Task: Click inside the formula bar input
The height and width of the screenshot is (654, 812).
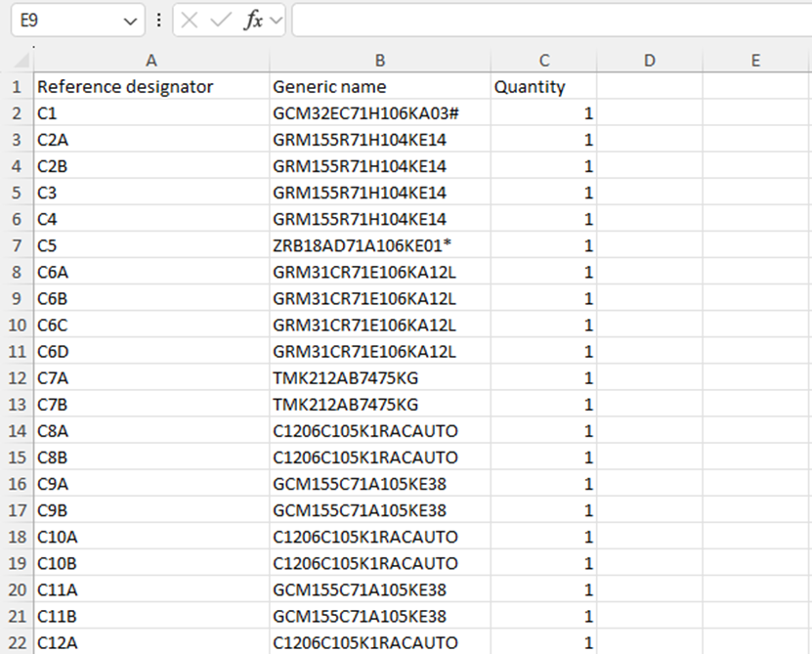Action: coord(547,21)
